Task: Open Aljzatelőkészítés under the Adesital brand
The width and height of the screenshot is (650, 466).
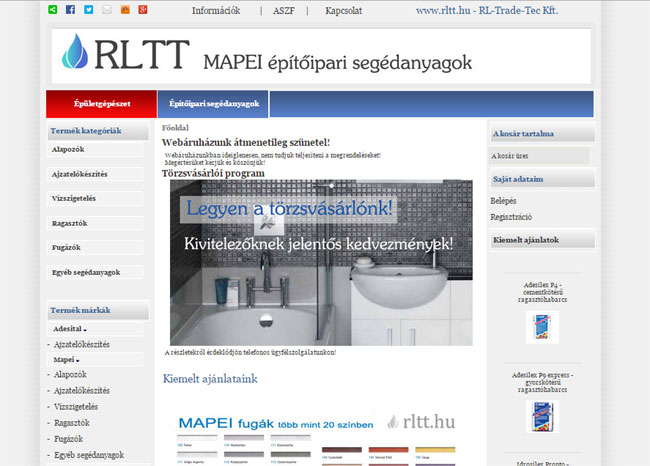Action: click(82, 344)
